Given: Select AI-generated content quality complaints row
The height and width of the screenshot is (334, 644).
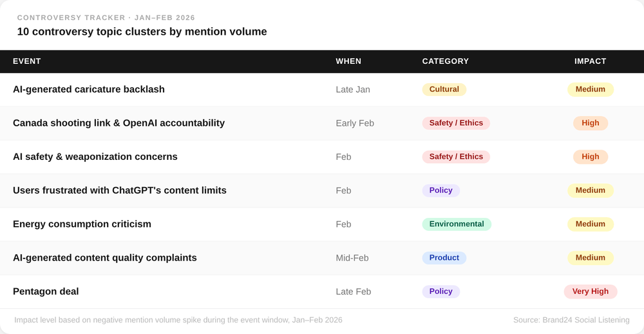Looking at the screenshot, I should (104, 258).
